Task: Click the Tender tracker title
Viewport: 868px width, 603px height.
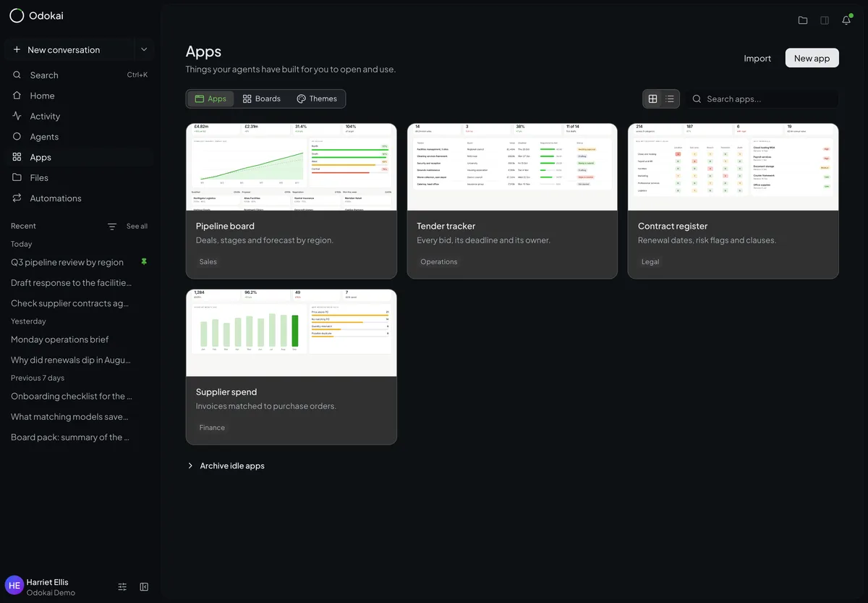Action: 446,226
